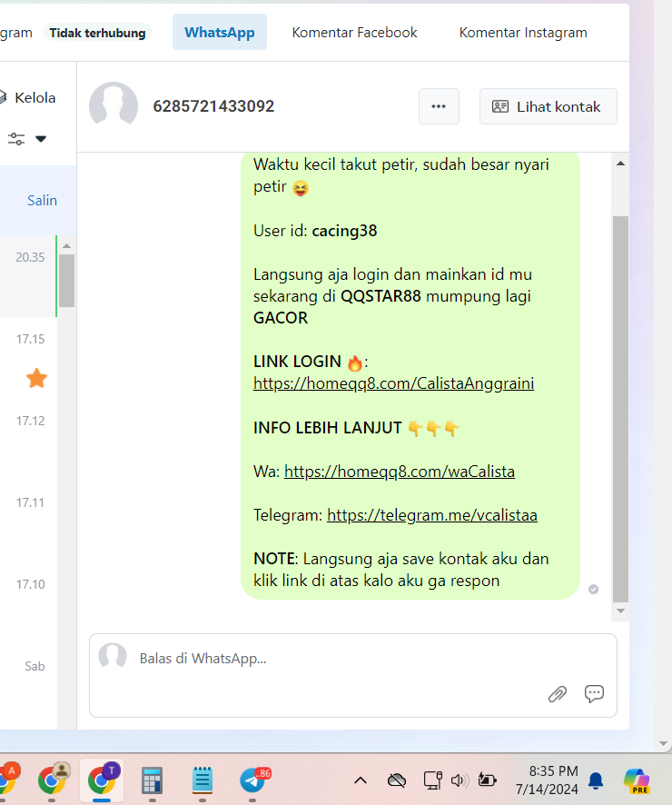
Task: Click the paperclip attach file icon
Action: tap(557, 694)
